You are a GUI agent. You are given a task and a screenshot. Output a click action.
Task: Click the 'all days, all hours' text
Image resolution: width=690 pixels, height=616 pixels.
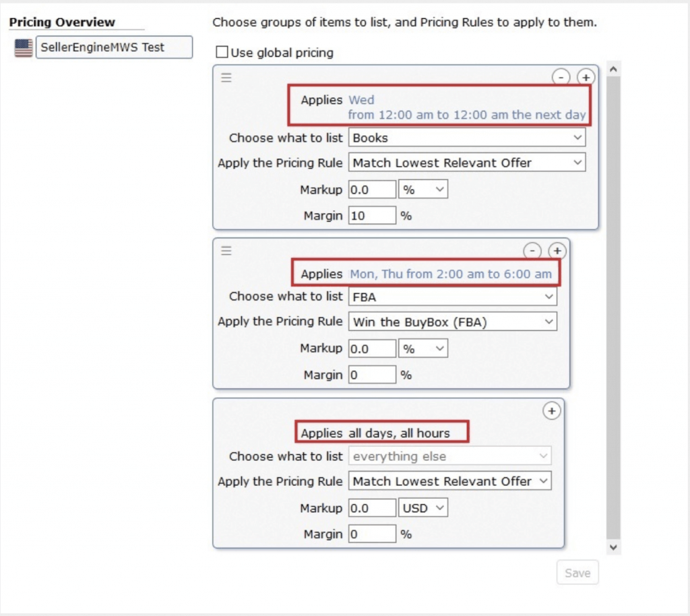399,433
